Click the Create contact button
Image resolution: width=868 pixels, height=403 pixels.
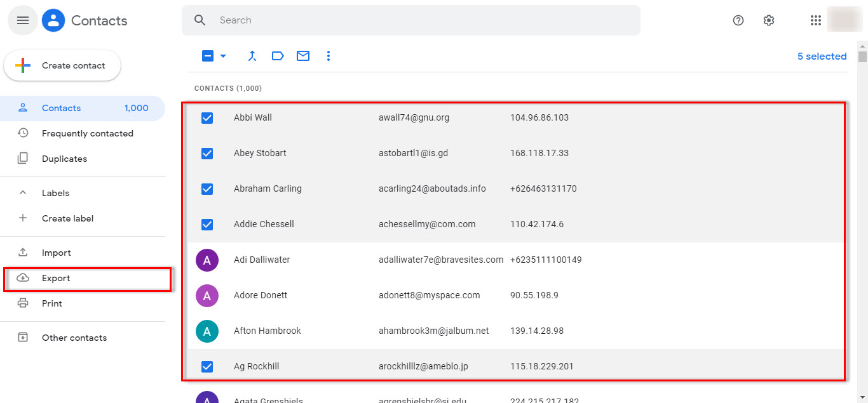pyautogui.click(x=62, y=65)
